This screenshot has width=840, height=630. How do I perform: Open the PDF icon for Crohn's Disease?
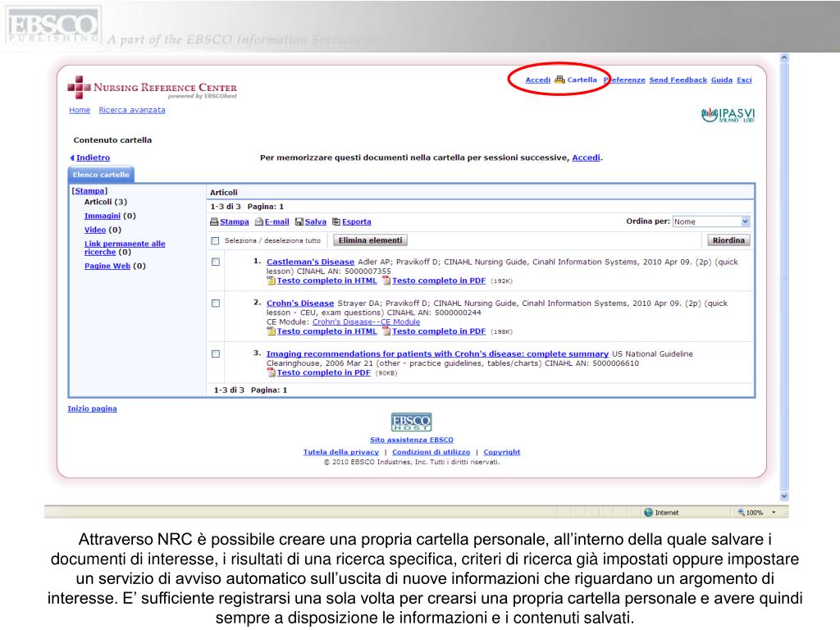386,331
